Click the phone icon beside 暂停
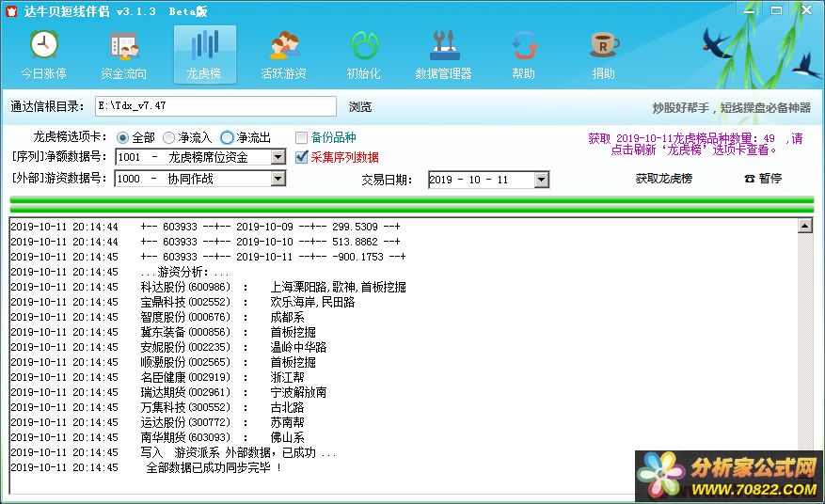This screenshot has width=825, height=504. tap(749, 179)
